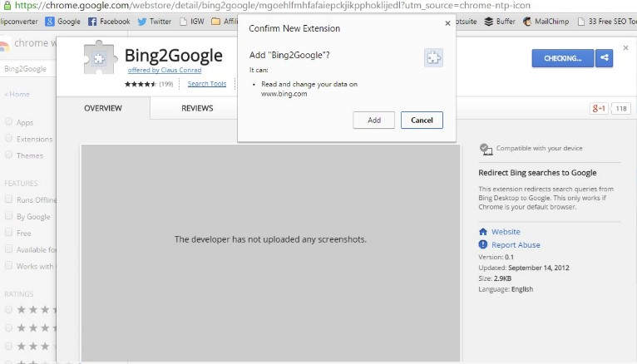
Task: Open the Google bookmark in bookmarks bar
Action: (x=62, y=22)
